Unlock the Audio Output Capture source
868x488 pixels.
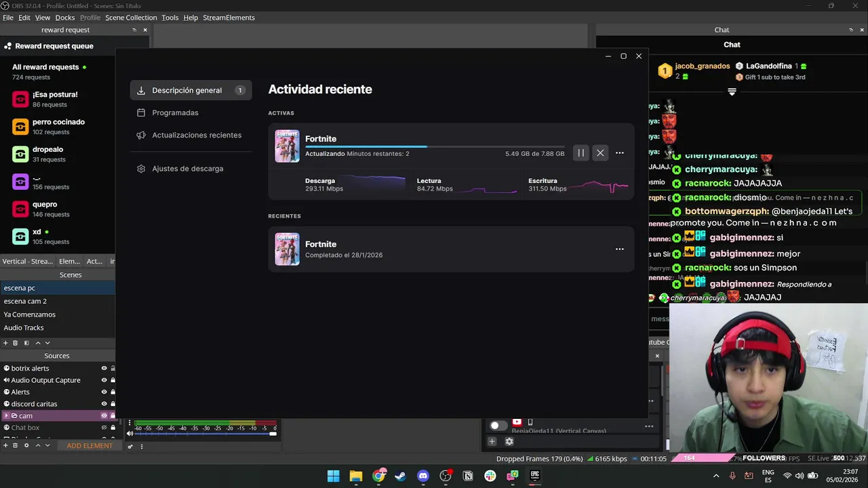(x=113, y=380)
